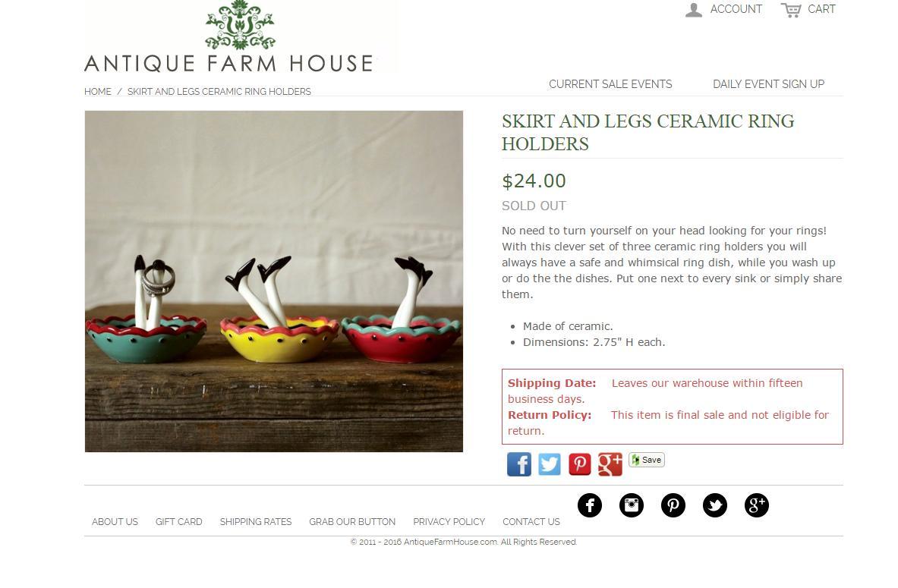Open footer black Facebook circle icon
This screenshot has height=588, width=898.
[x=590, y=505]
